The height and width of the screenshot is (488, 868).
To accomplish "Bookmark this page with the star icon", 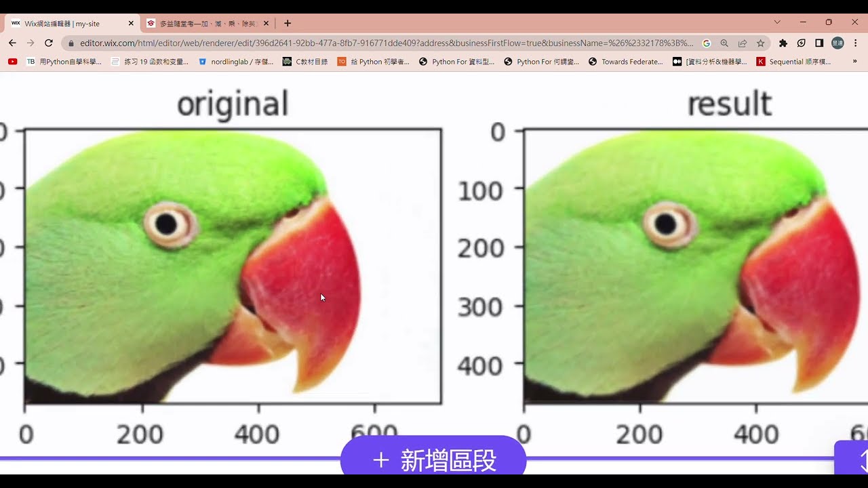I will [761, 43].
